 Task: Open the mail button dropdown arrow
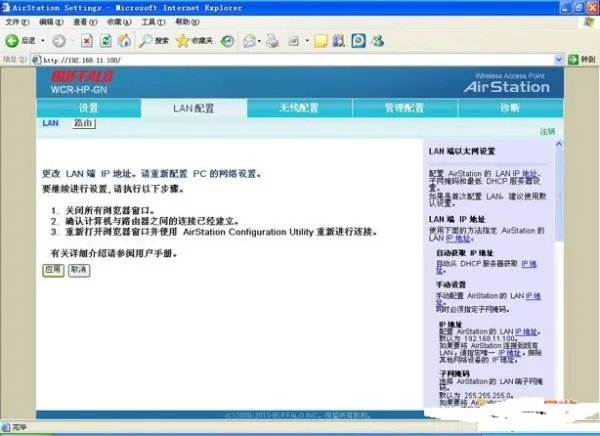[x=259, y=41]
